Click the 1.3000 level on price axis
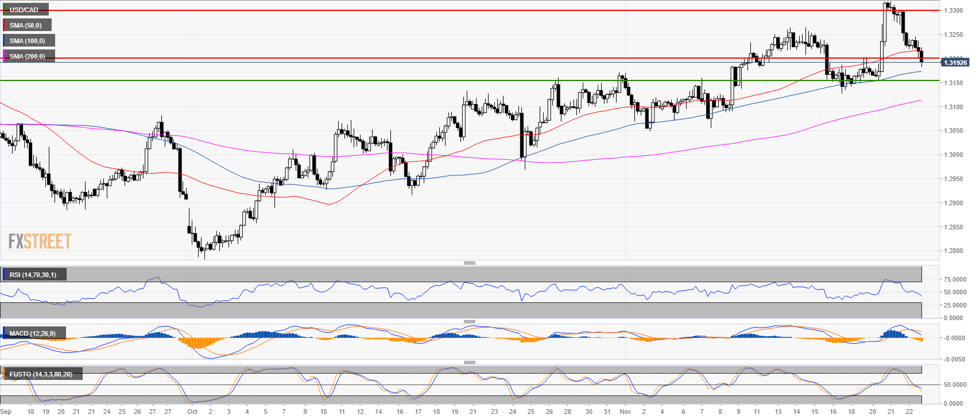980x419 pixels. tap(954, 155)
